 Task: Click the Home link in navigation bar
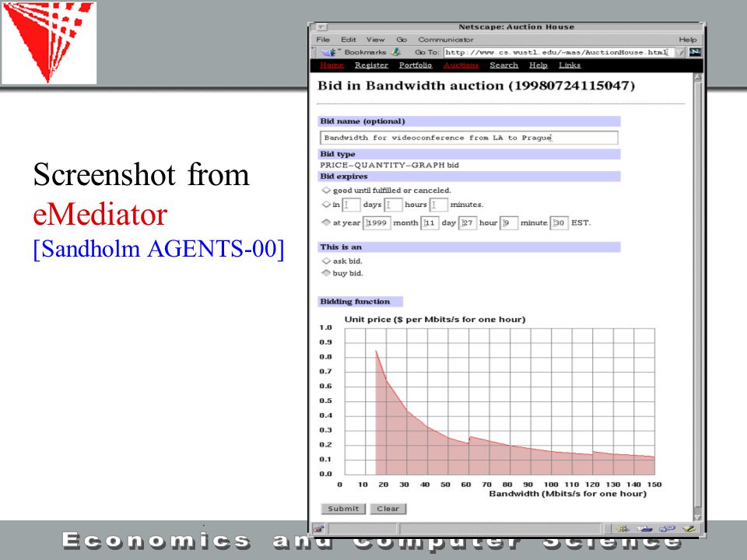point(331,65)
